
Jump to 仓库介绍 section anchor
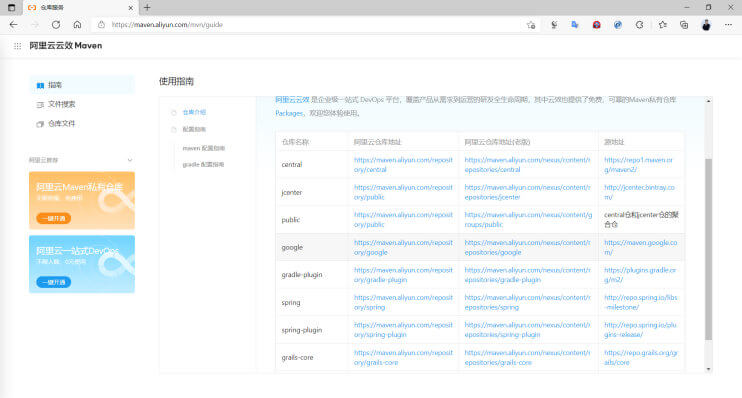tap(194, 112)
